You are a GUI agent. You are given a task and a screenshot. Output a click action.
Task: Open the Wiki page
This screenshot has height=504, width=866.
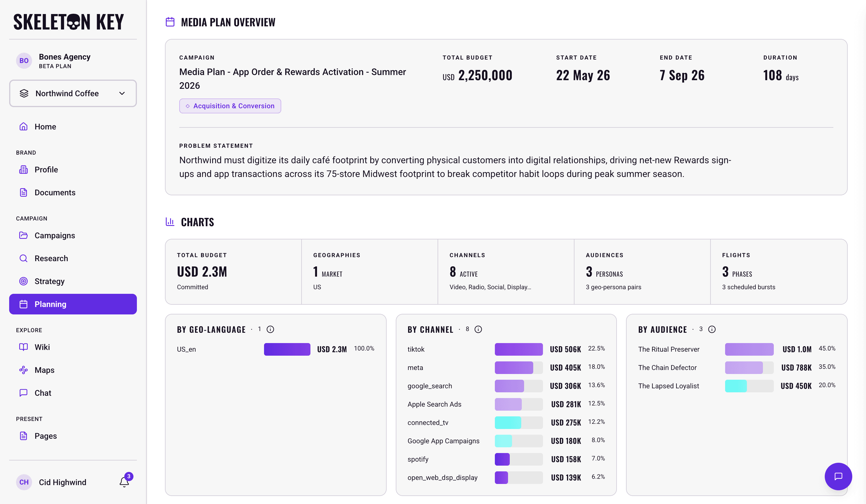coord(73,347)
